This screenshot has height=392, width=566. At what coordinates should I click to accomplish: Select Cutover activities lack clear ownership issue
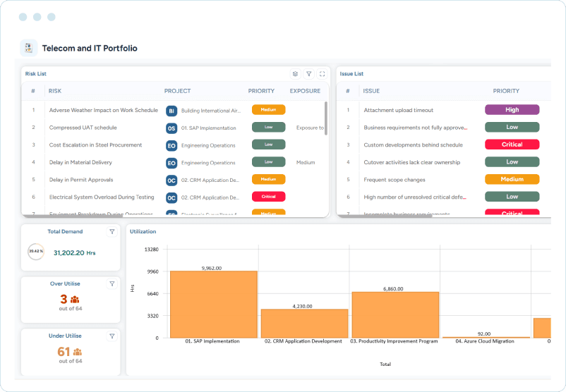[x=412, y=162]
